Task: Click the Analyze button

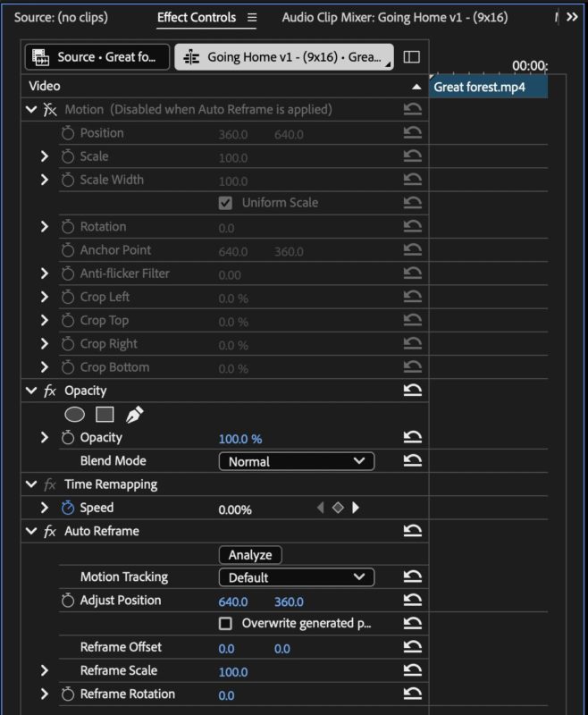Action: pyautogui.click(x=250, y=555)
